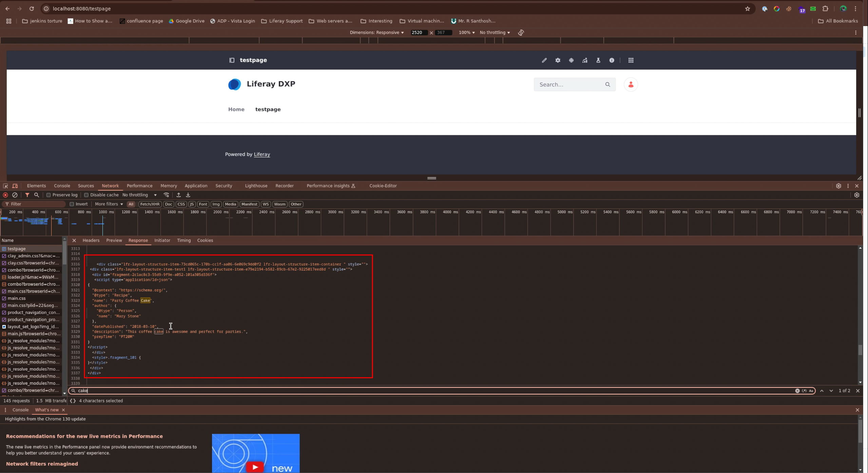868x473 pixels.
Task: Open the Cookies request tab
Action: pos(205,240)
